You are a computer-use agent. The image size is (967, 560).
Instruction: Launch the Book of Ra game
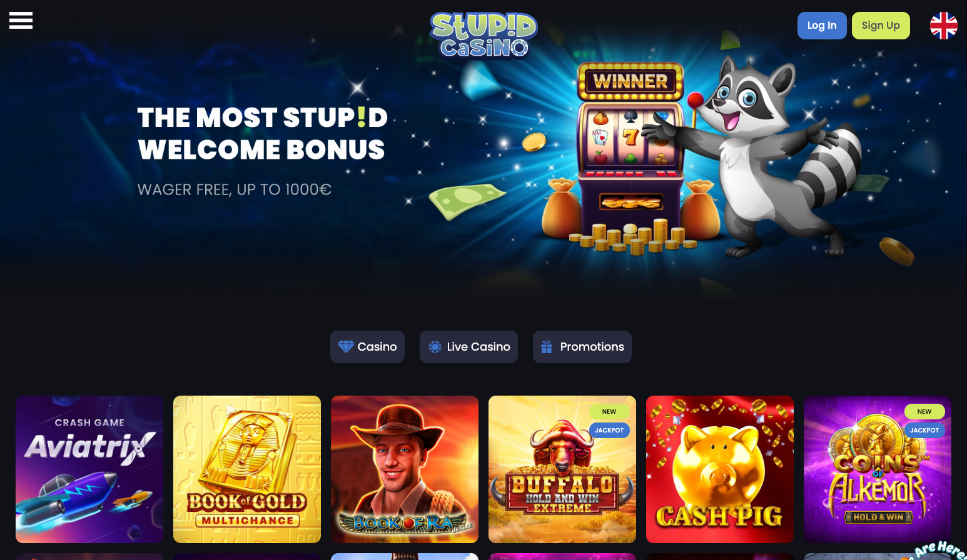405,469
